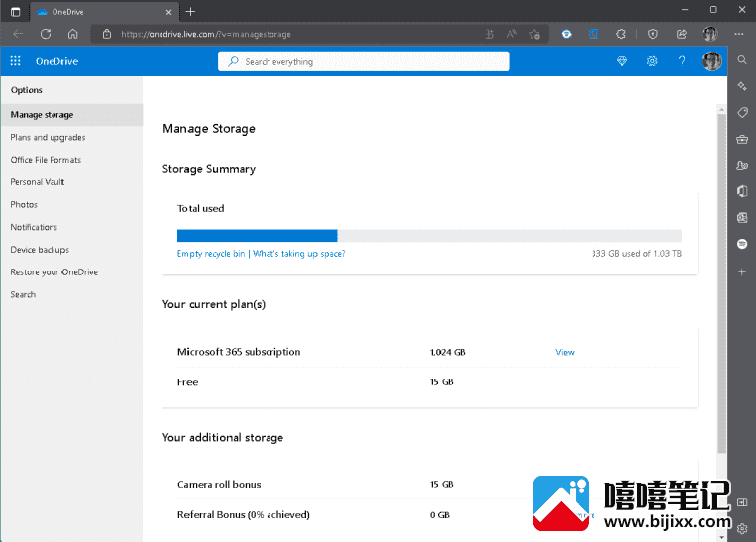This screenshot has height=542, width=756.
Task: Open Notifications settings
Action: point(34,227)
